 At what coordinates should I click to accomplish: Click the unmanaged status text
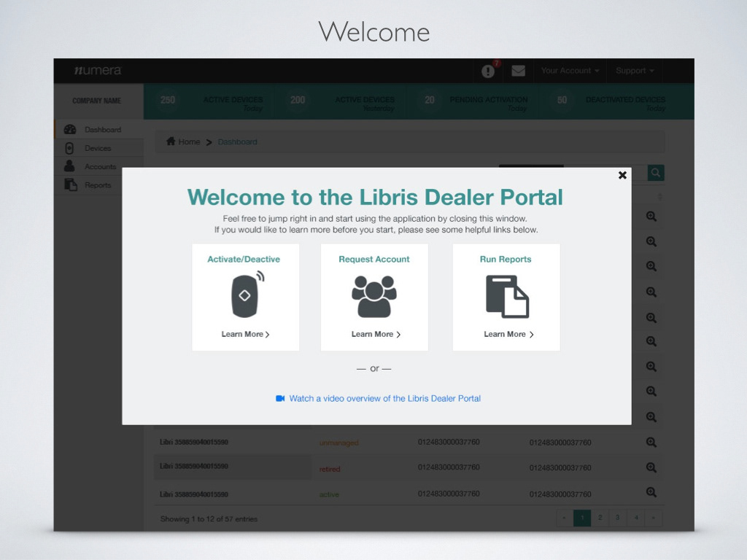pyautogui.click(x=338, y=443)
